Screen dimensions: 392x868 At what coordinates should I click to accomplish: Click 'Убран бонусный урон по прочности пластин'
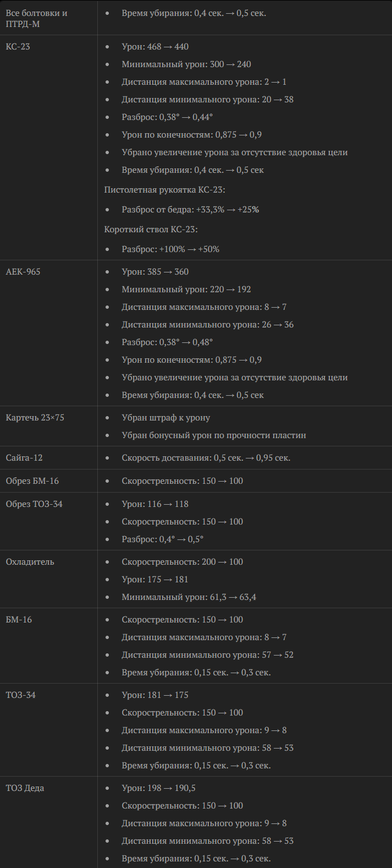click(x=214, y=435)
